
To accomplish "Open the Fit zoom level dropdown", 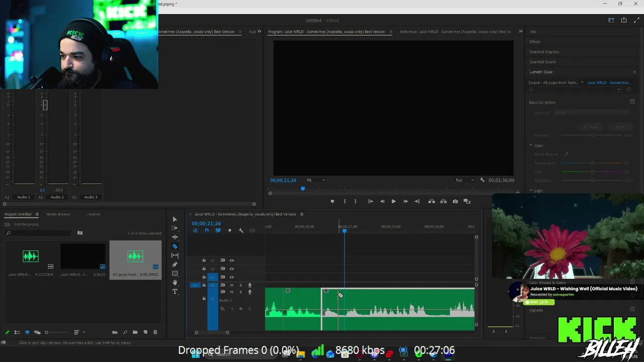I will pyautogui.click(x=316, y=180).
